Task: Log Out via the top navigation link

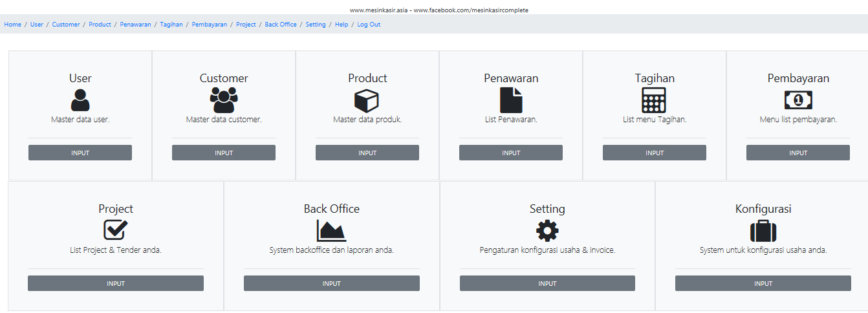Action: [369, 25]
